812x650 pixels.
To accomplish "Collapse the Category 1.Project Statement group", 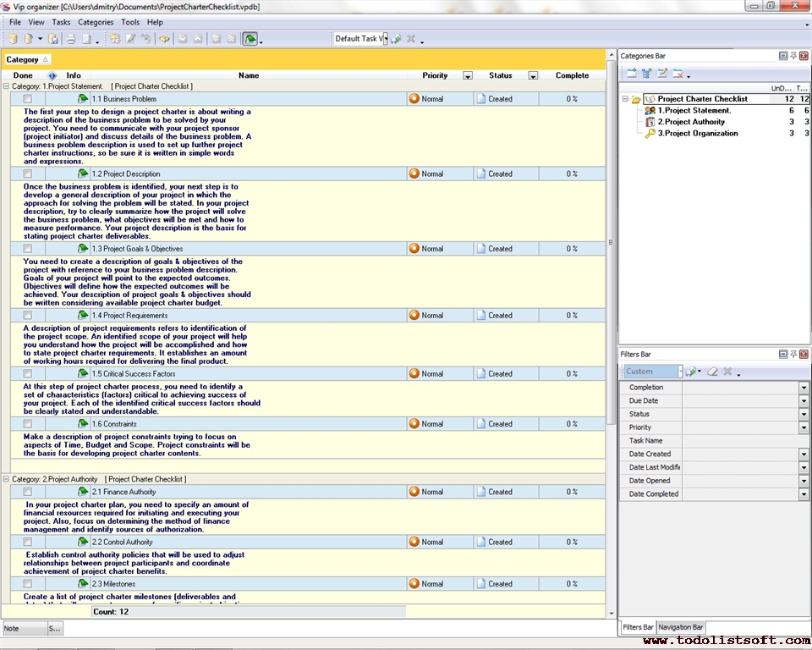I will point(7,86).
